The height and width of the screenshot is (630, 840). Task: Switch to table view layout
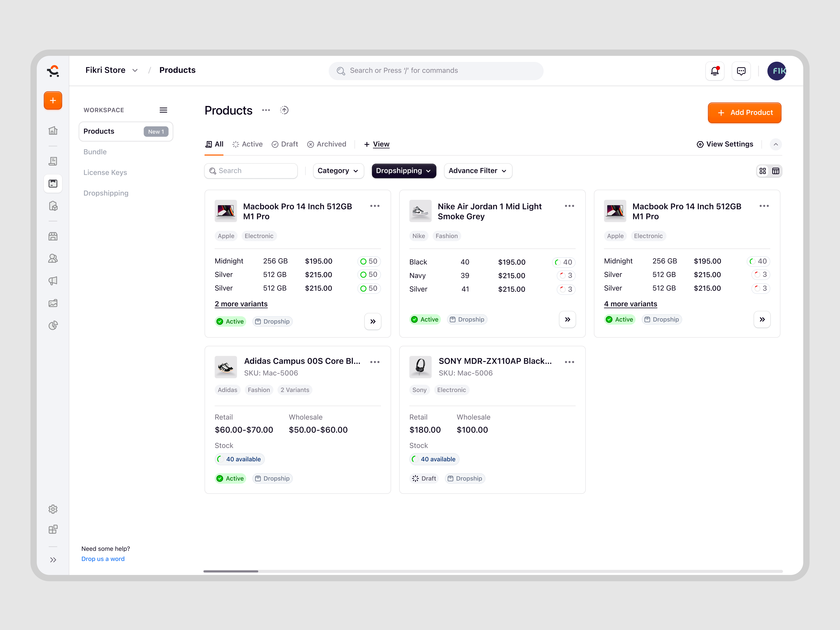click(x=775, y=171)
